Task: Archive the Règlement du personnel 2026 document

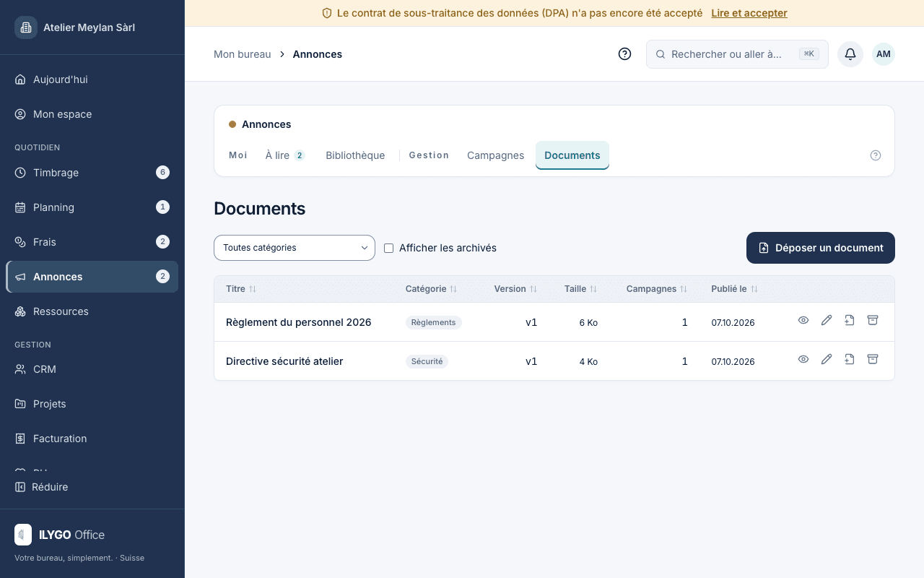Action: click(873, 320)
